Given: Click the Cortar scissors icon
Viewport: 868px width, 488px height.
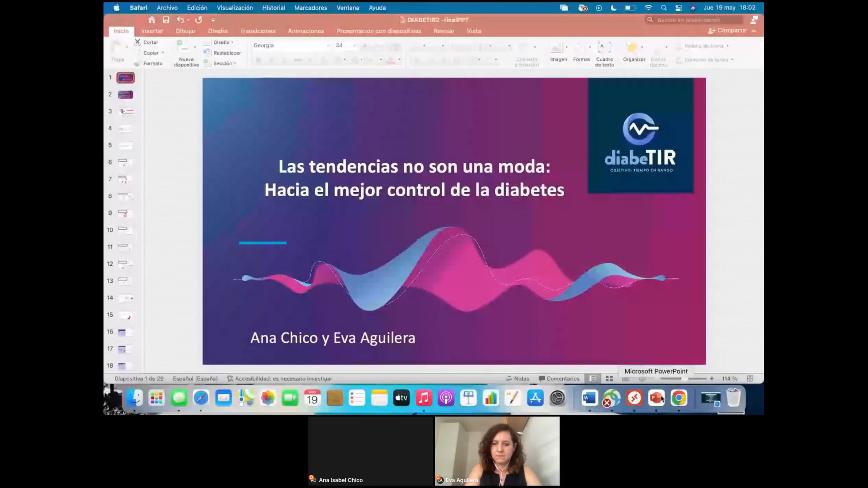Looking at the screenshot, I should click(137, 42).
